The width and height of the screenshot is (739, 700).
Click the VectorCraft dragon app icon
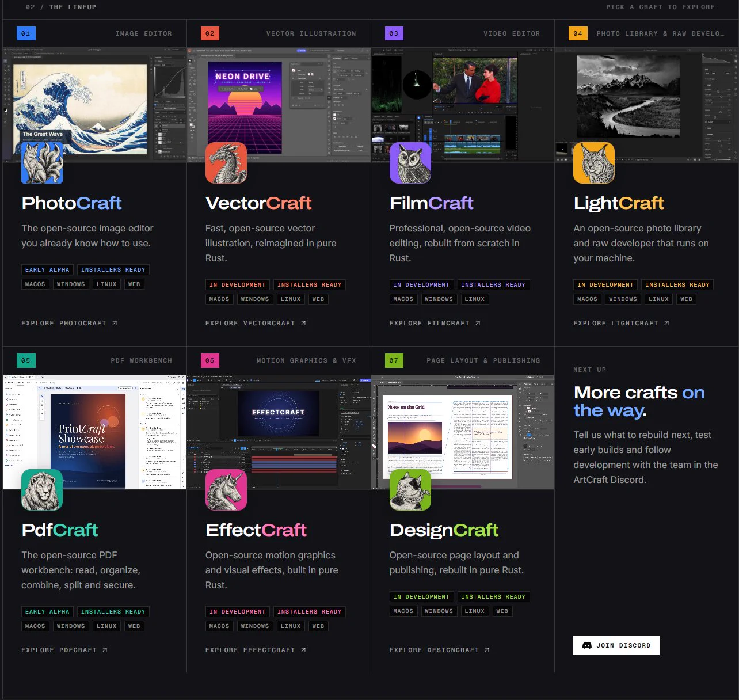226,163
